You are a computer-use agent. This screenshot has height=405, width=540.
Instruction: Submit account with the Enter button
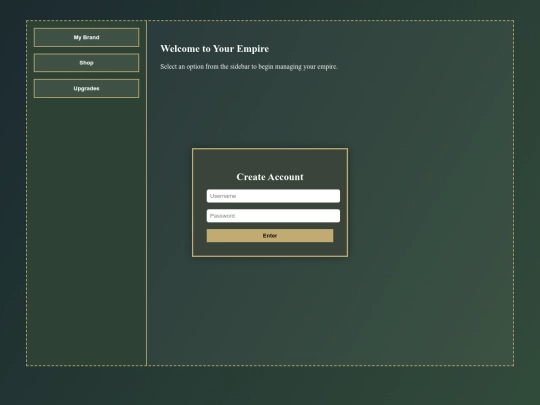[x=270, y=236]
